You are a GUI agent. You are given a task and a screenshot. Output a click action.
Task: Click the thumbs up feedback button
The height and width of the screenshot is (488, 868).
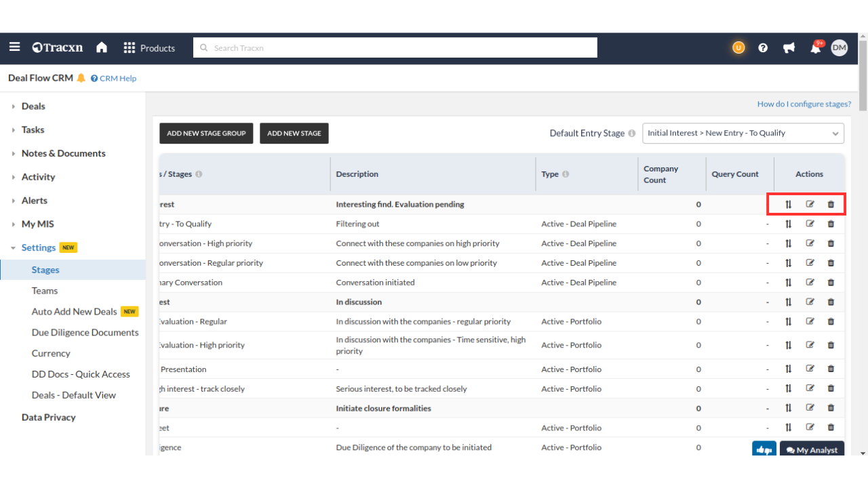coord(764,449)
